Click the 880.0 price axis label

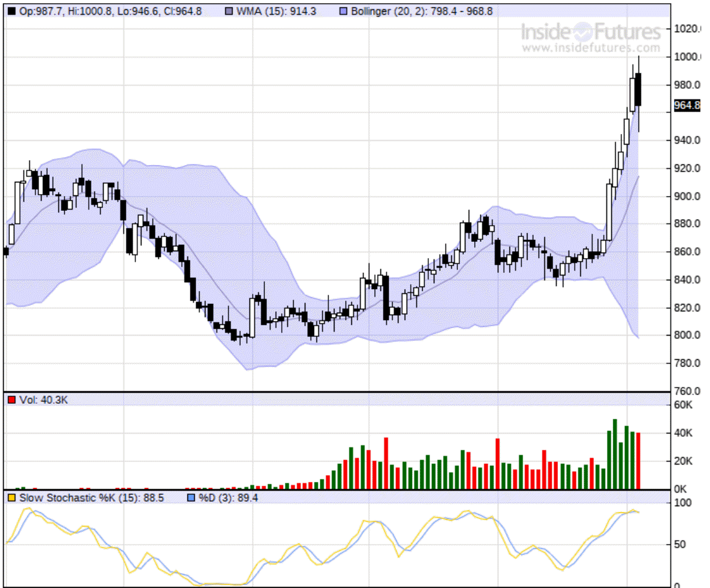(688, 224)
